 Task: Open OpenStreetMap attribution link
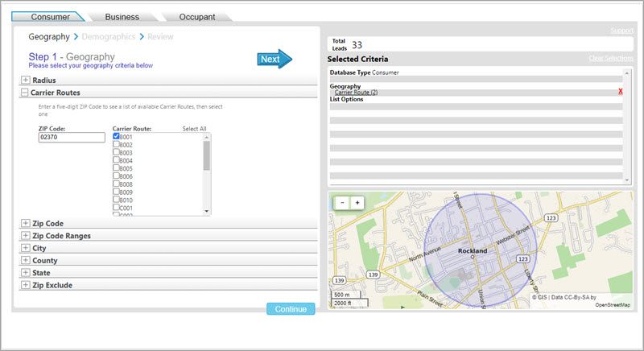point(613,304)
